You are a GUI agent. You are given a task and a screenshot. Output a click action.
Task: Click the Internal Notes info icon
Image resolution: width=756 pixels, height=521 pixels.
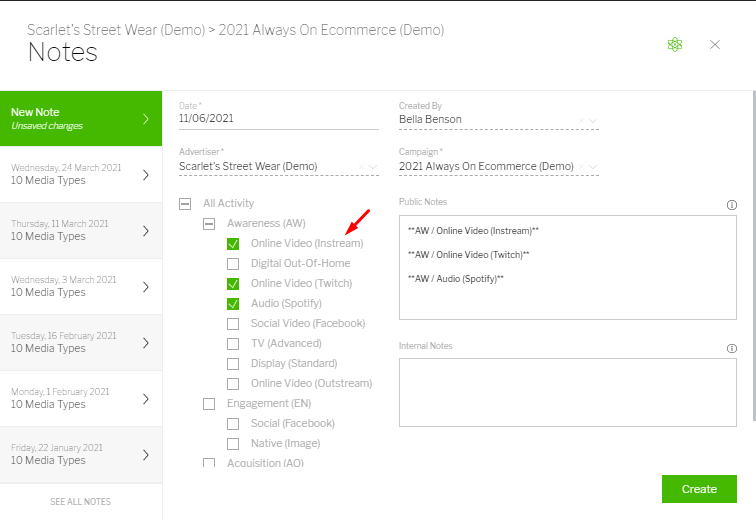click(x=732, y=348)
